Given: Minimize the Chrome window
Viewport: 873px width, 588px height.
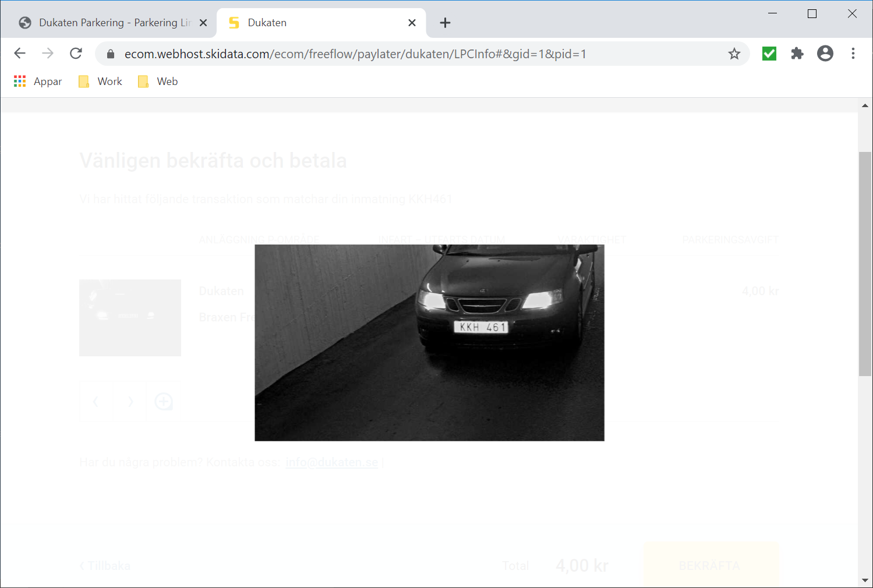Looking at the screenshot, I should pyautogui.click(x=773, y=13).
